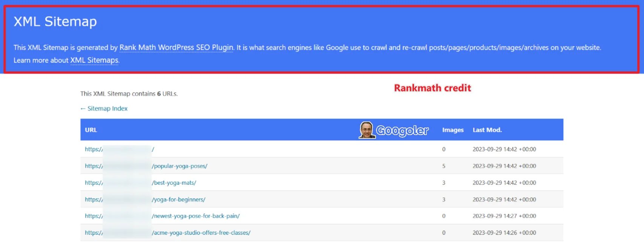Click image count 0 for newest-yoga-pose row
This screenshot has width=644, height=249.
click(444, 216)
